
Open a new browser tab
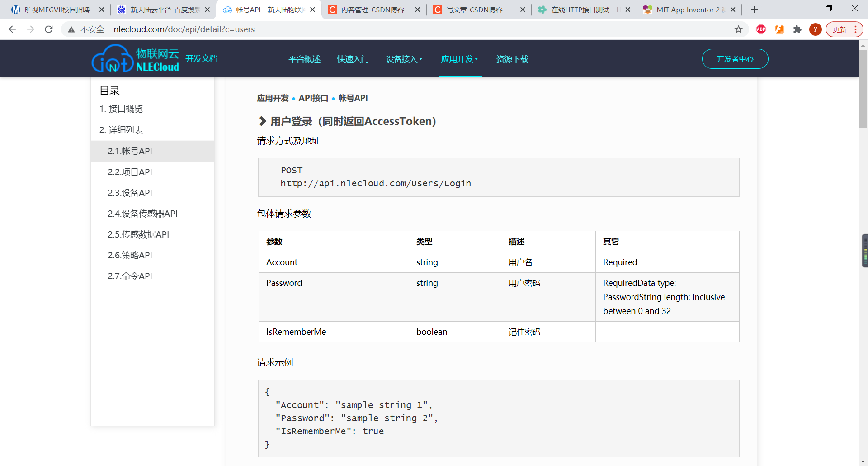pyautogui.click(x=754, y=10)
